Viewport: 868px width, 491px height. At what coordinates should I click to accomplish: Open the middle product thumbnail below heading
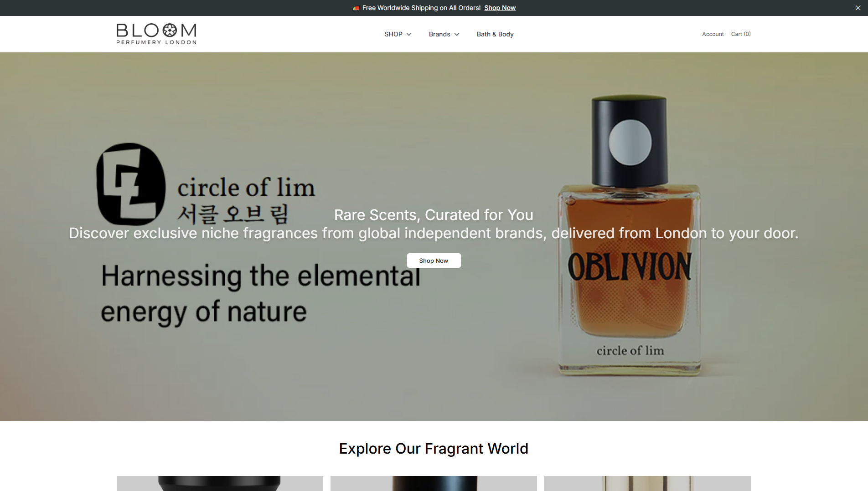434,483
